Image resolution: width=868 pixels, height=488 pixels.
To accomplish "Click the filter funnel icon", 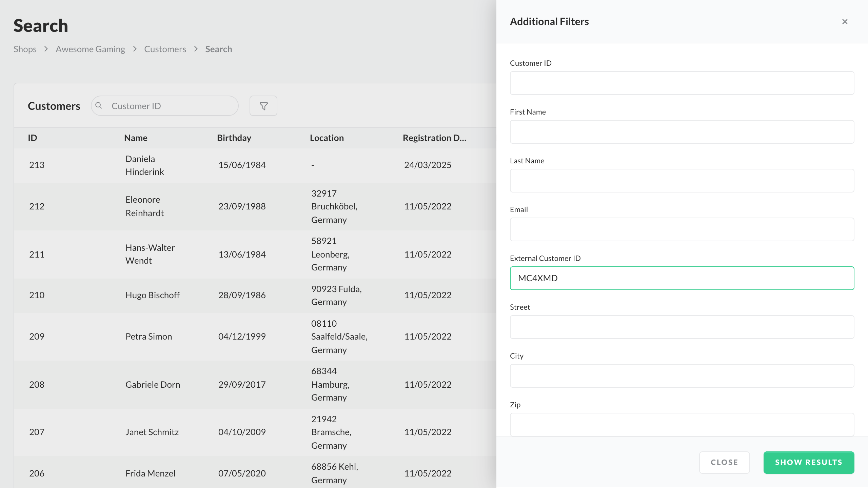I will click(x=263, y=106).
